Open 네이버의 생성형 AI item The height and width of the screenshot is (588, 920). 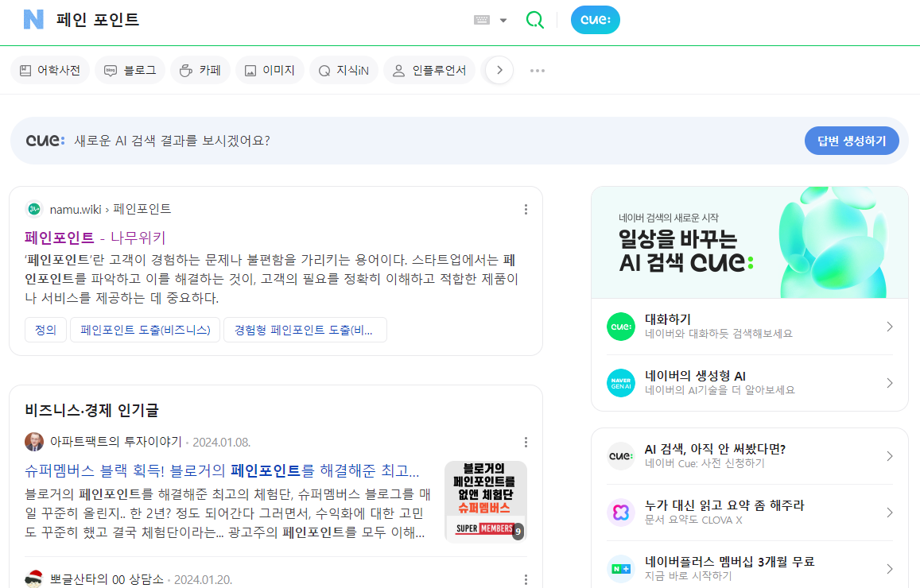click(x=749, y=383)
